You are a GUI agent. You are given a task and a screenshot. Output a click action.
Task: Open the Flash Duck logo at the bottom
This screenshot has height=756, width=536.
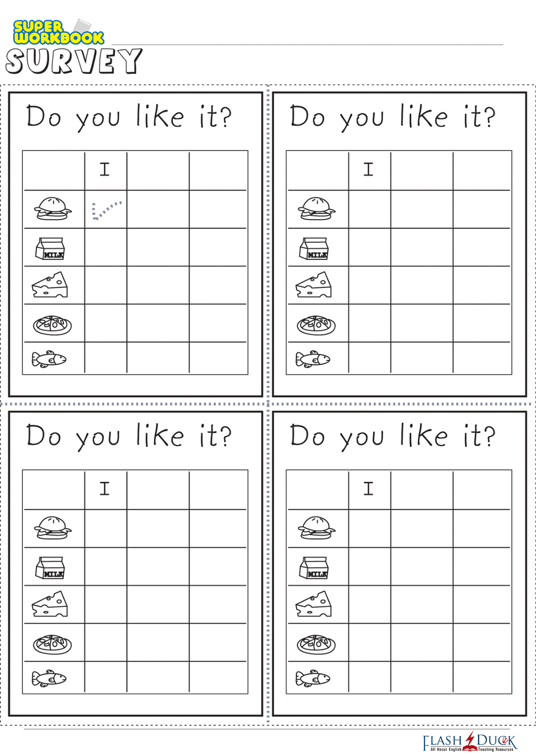470,742
